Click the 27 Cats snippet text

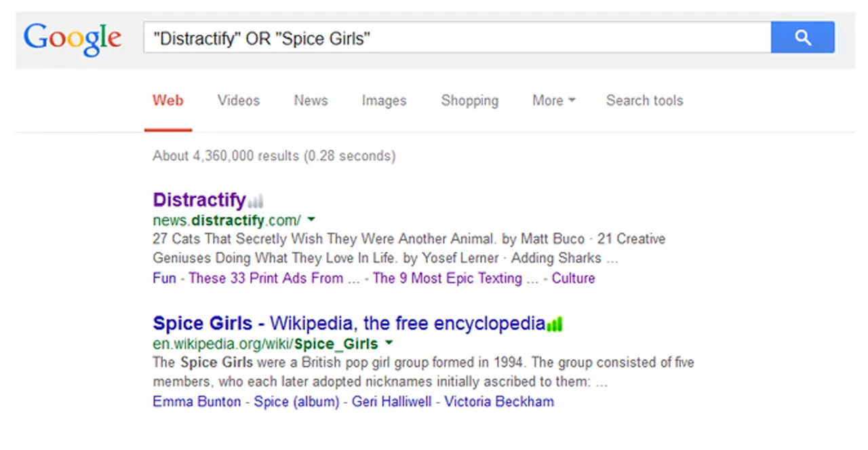coord(410,248)
